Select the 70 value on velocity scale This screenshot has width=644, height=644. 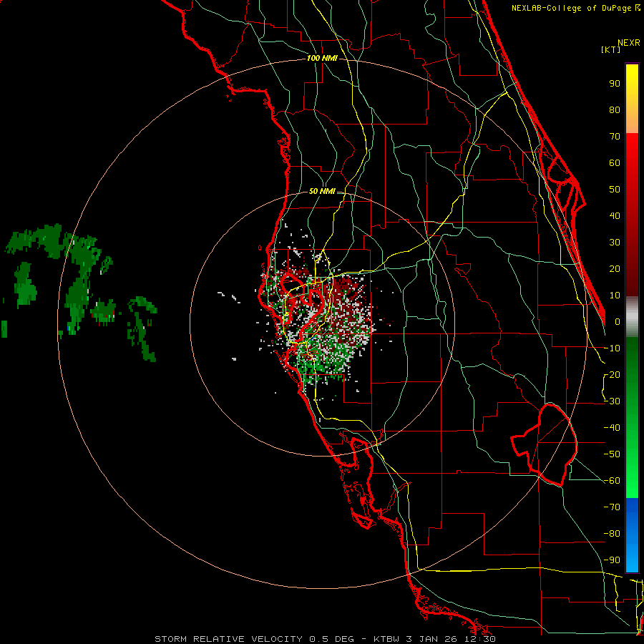click(615, 137)
